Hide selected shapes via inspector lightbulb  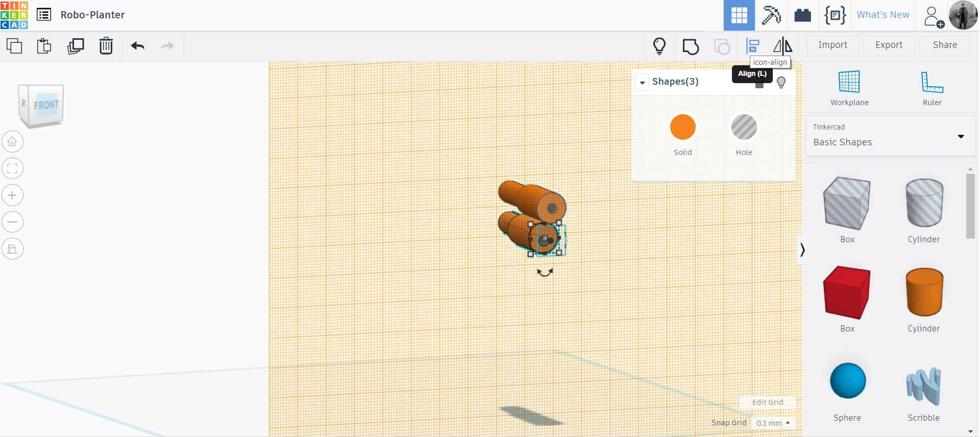pyautogui.click(x=781, y=83)
